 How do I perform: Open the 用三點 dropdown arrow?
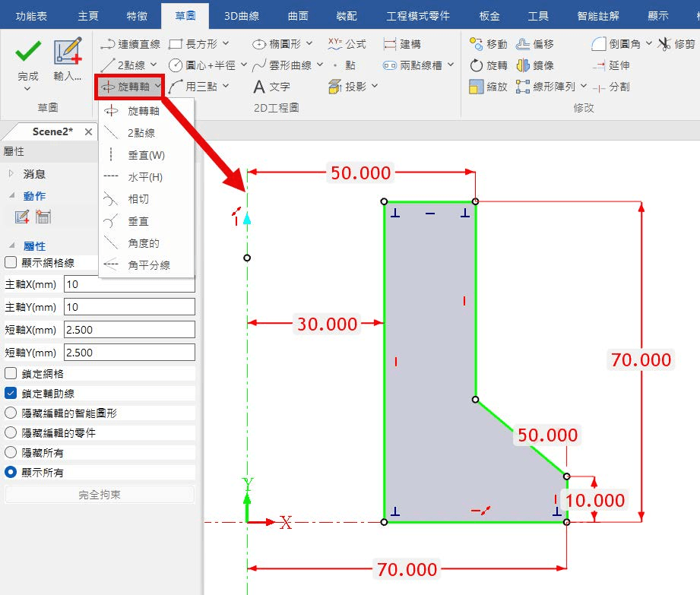pyautogui.click(x=226, y=86)
